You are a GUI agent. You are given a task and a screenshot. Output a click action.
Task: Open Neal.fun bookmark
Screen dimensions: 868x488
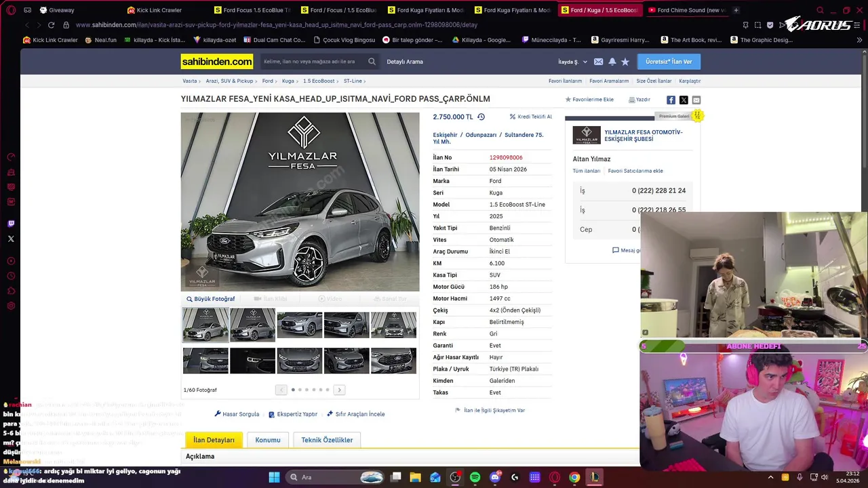click(x=100, y=40)
